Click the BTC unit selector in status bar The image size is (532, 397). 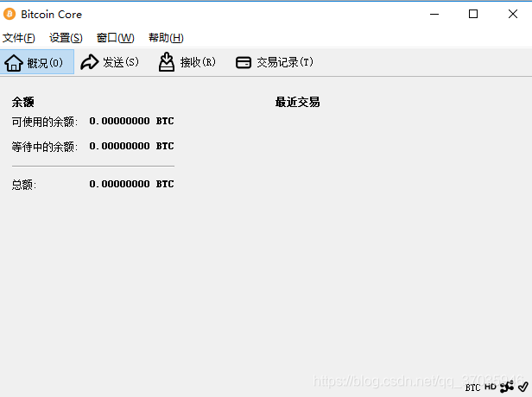pos(472,388)
